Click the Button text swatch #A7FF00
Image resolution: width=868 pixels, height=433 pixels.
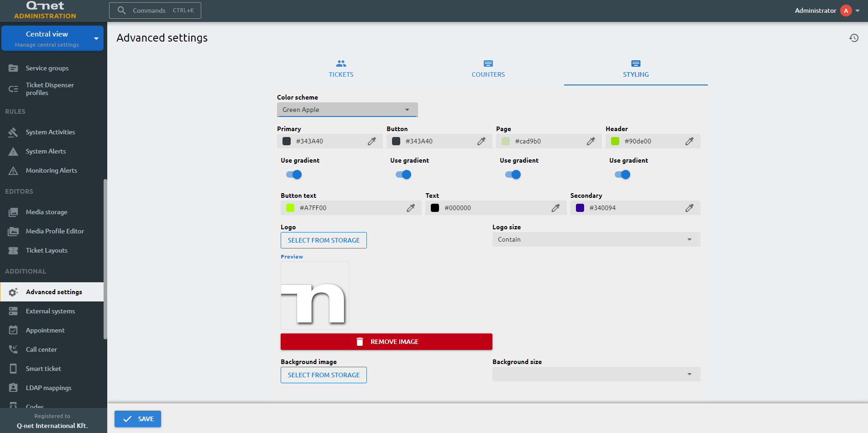[290, 208]
